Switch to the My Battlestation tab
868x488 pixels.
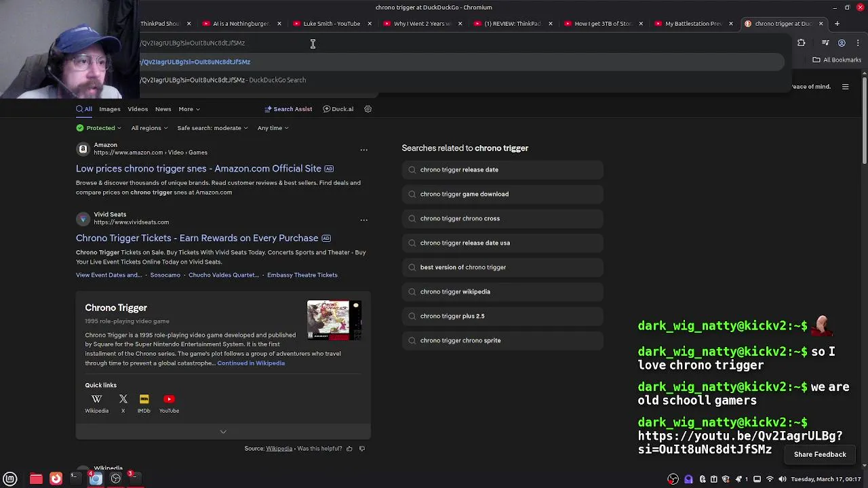point(693,24)
